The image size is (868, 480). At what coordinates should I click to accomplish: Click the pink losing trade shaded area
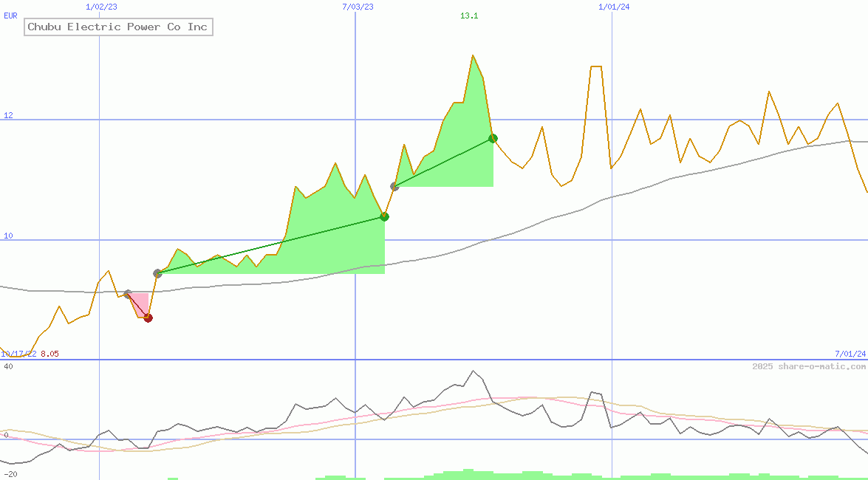(x=142, y=303)
